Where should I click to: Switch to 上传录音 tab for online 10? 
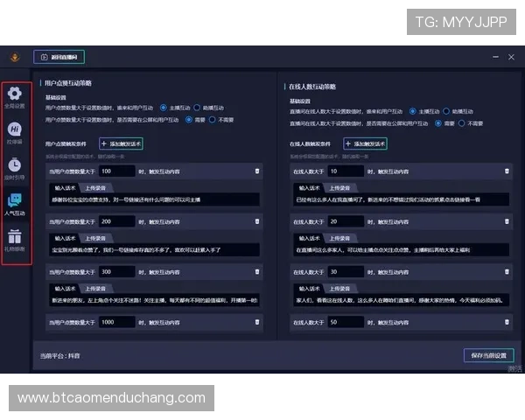[x=339, y=188]
